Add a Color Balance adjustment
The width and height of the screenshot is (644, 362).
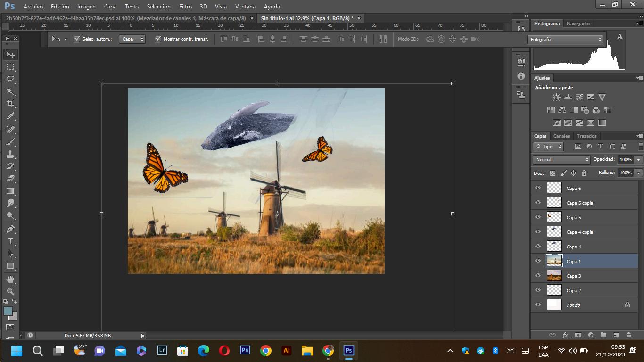tap(562, 110)
